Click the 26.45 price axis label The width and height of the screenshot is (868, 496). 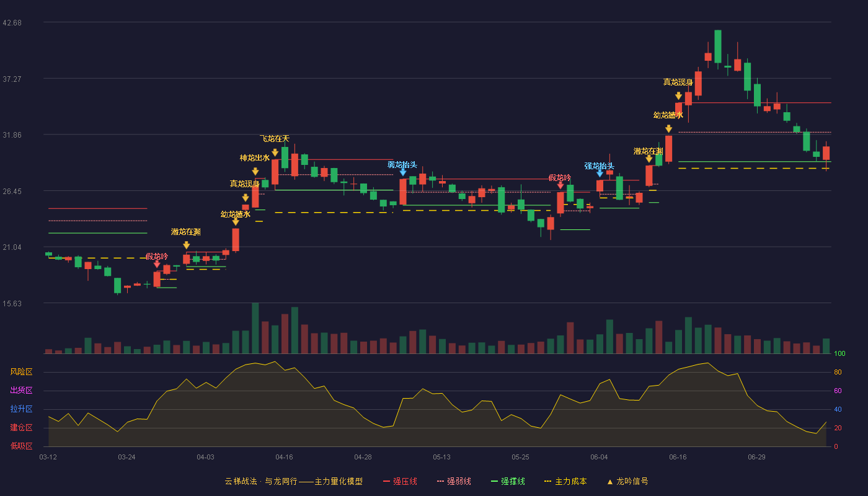click(x=12, y=192)
